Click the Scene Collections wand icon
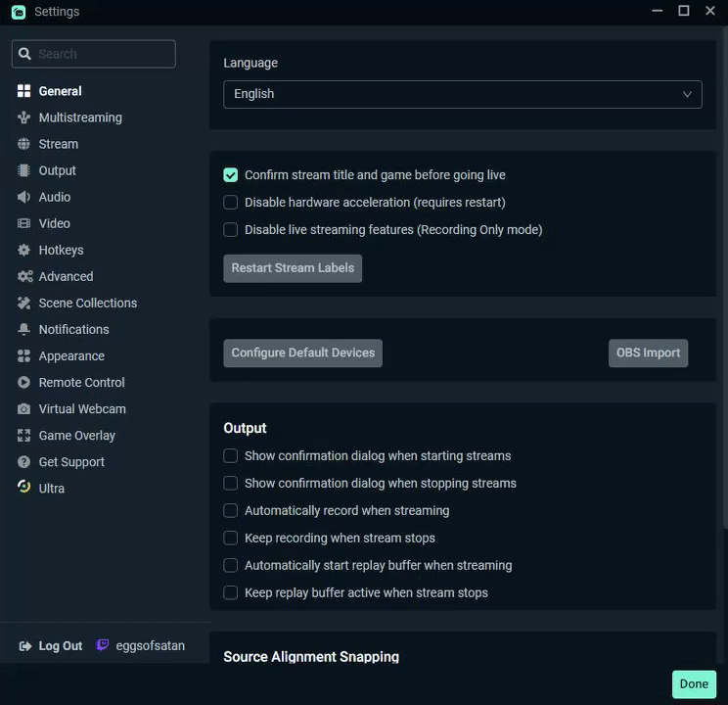Viewport: 728px width, 705px height. pos(23,303)
